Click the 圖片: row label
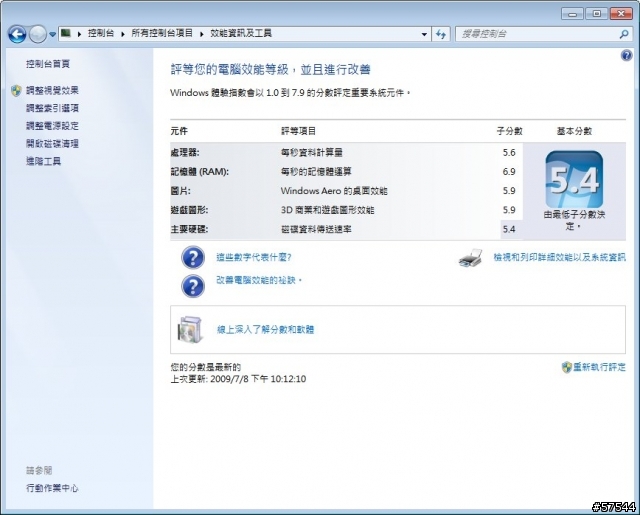 coord(180,191)
